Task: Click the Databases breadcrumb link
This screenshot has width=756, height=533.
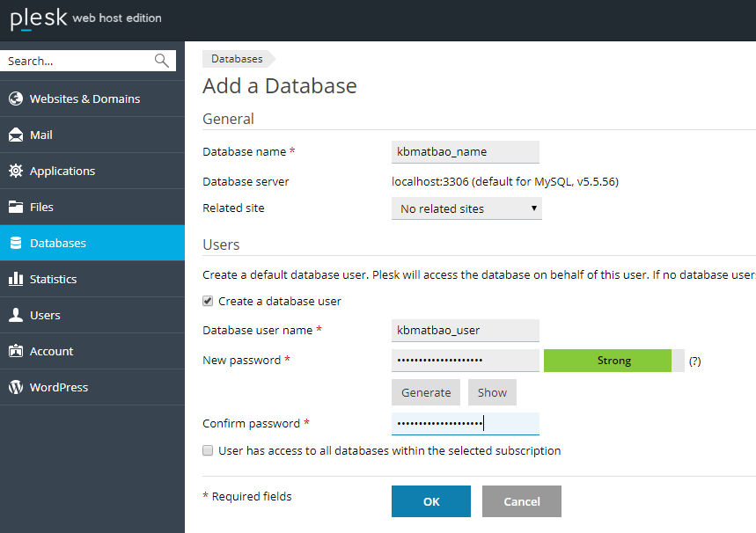Action: pyautogui.click(x=237, y=59)
